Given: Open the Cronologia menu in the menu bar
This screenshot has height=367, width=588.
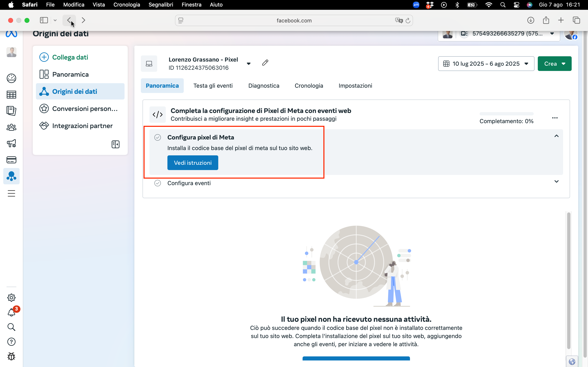Looking at the screenshot, I should (127, 5).
